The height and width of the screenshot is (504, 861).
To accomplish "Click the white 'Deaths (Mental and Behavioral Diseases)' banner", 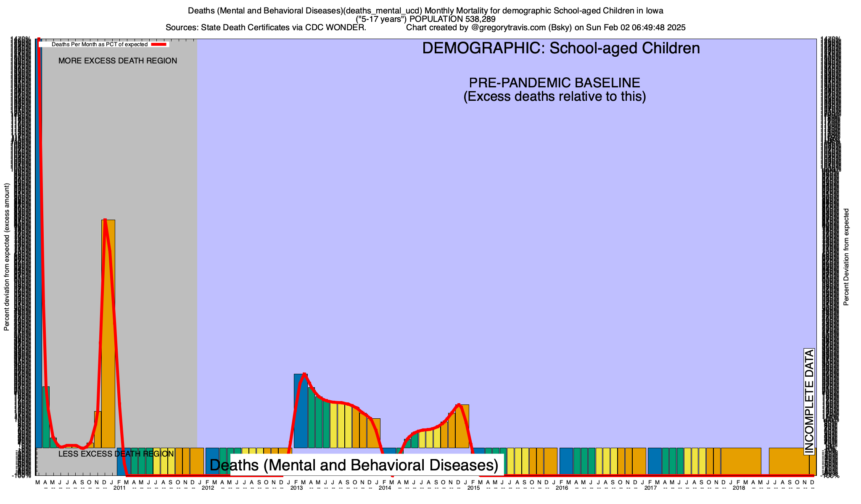I will click(x=354, y=465).
